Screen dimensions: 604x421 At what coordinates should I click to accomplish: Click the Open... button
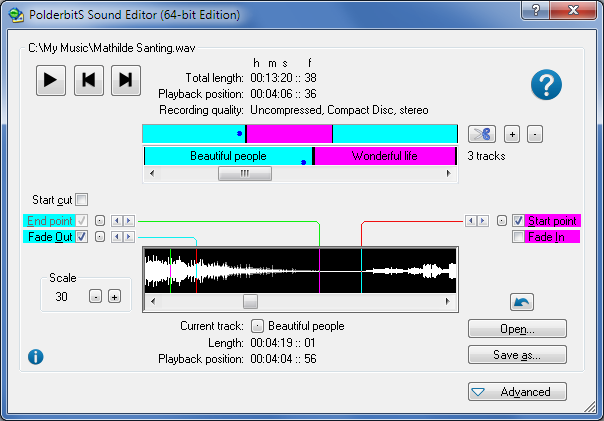pos(517,329)
